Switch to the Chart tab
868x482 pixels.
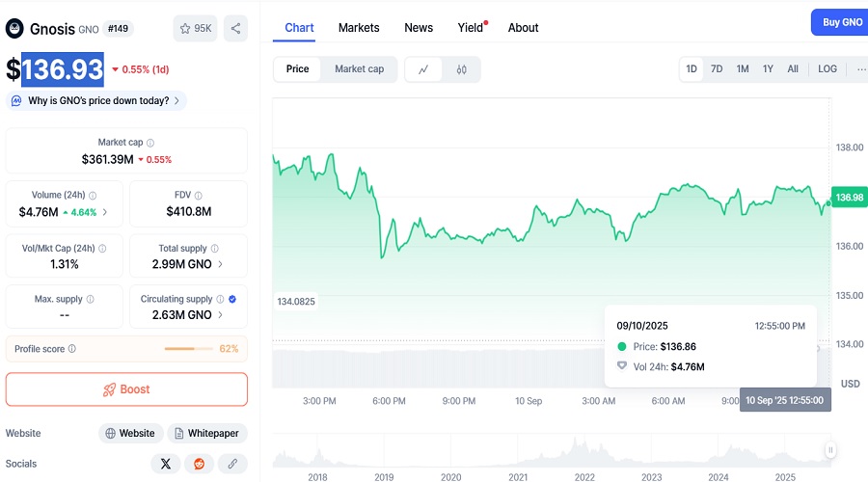(x=299, y=28)
